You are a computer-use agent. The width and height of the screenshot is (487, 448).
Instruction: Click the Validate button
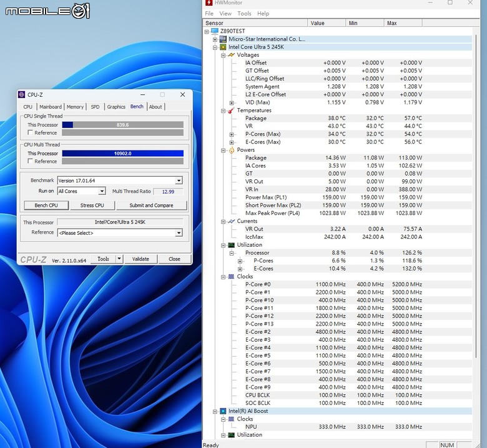(140, 259)
